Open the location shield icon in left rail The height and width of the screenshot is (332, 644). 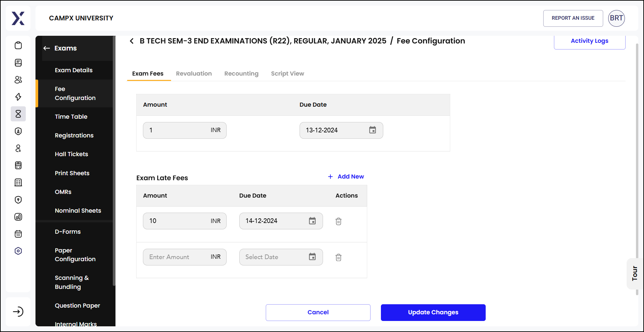[x=18, y=200]
